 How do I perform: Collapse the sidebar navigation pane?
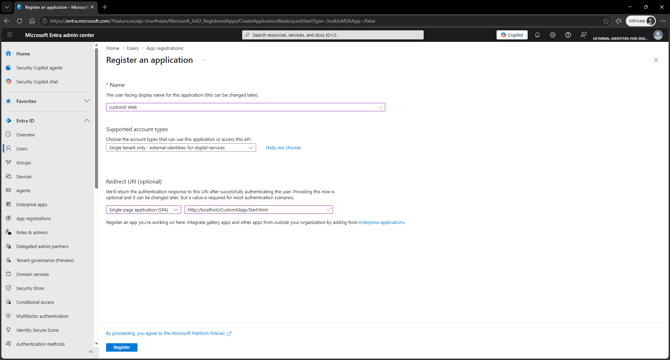click(91, 351)
